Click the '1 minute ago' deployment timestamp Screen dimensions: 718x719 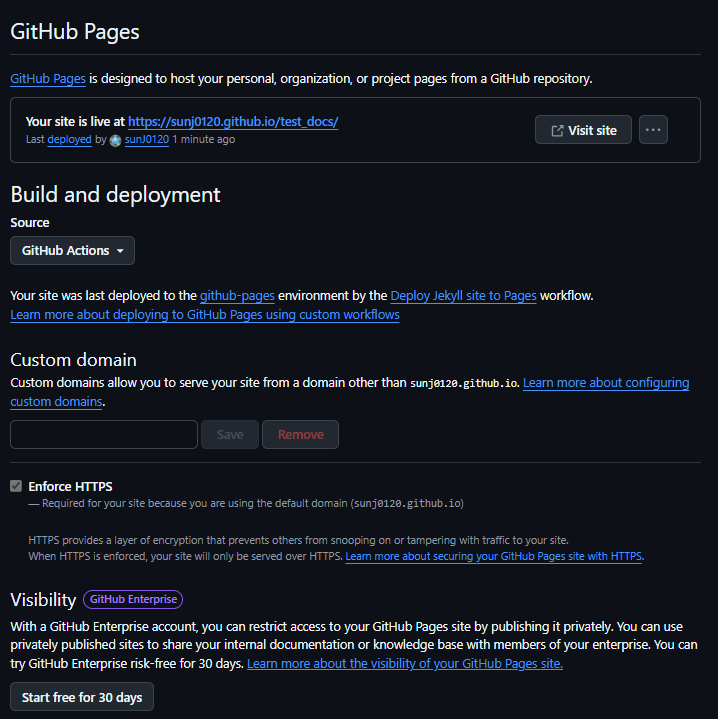click(x=204, y=139)
